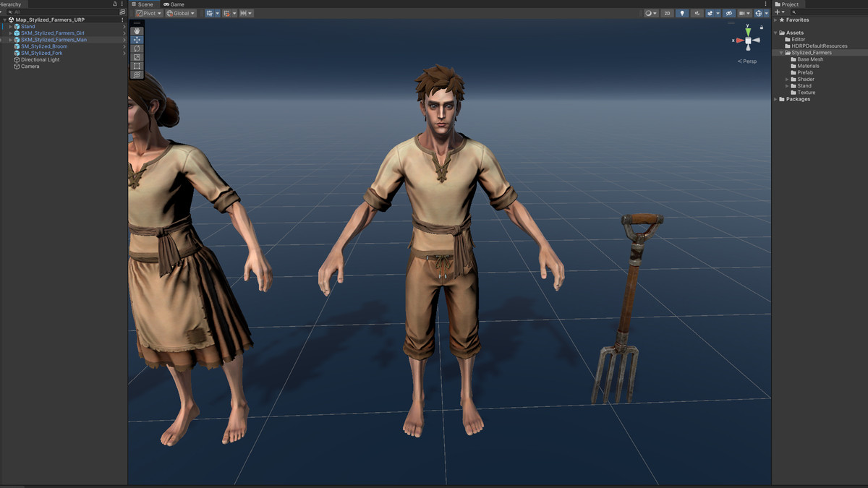This screenshot has width=868, height=488.
Task: Open Scene view three-dot options menu
Action: (x=765, y=4)
